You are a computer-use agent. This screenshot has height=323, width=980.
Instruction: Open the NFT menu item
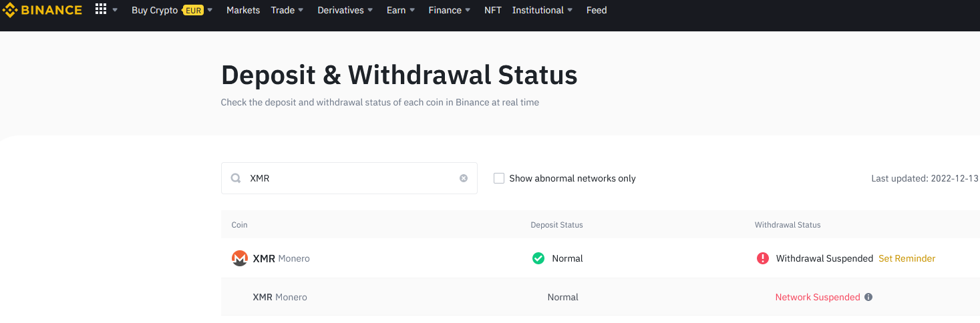tap(493, 10)
